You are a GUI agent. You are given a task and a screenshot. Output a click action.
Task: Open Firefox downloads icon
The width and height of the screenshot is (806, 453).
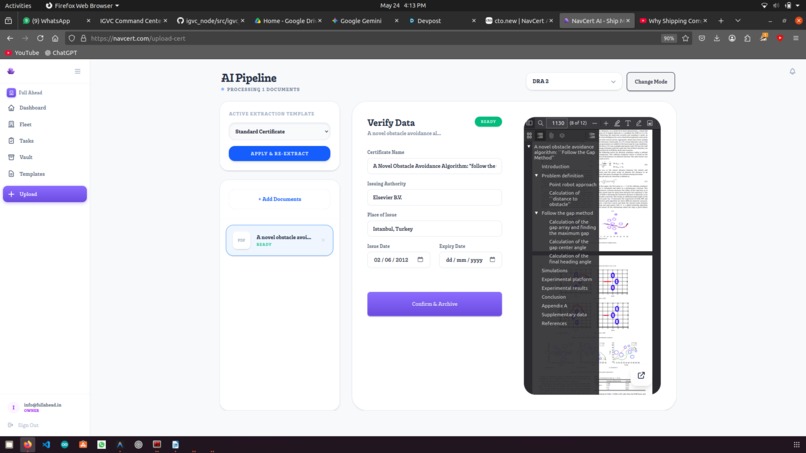717,38
